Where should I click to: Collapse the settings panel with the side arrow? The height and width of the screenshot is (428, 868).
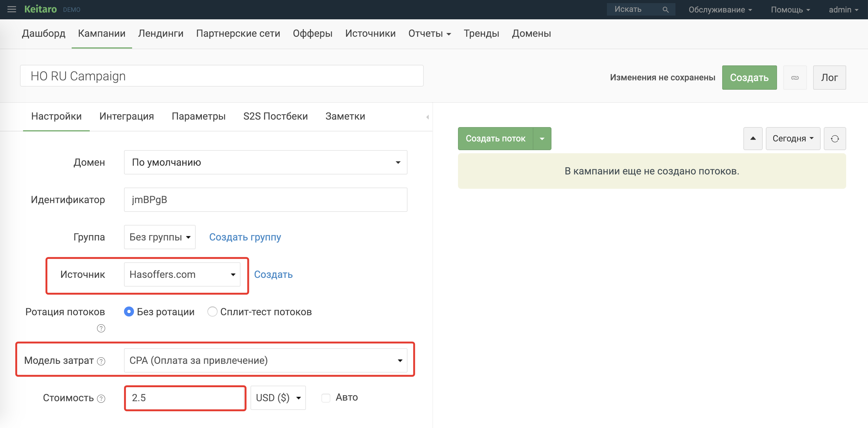tap(427, 117)
